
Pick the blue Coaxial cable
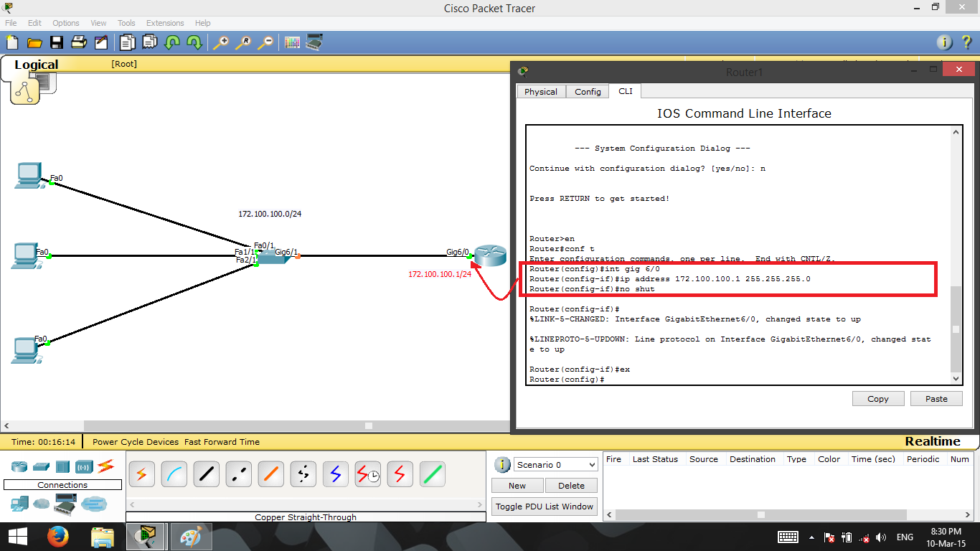point(335,474)
